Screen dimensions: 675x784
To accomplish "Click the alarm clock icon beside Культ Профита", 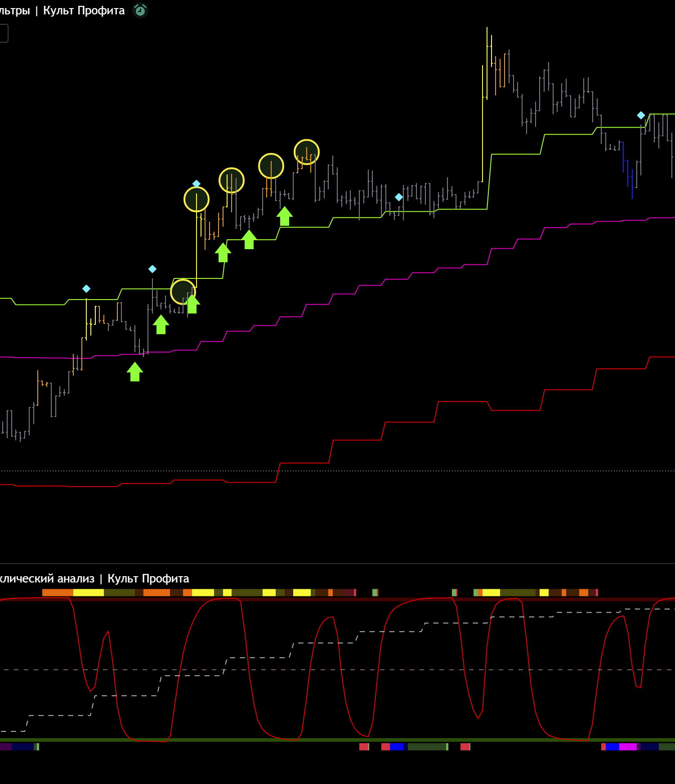I will coord(140,10).
